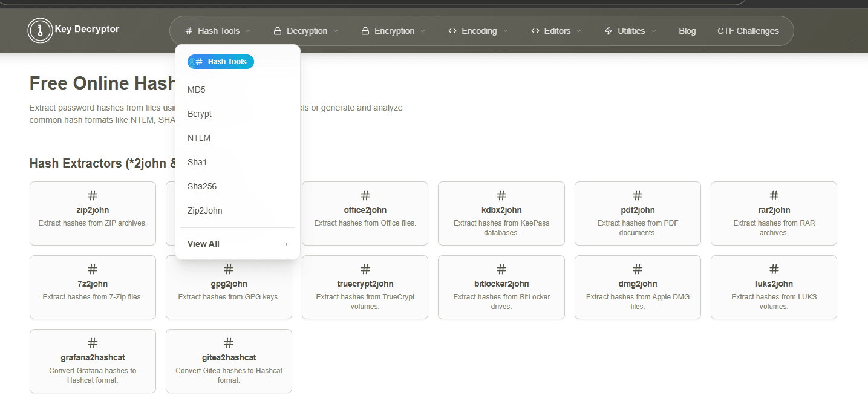Open the Blog link
The image size is (868, 401).
click(687, 31)
